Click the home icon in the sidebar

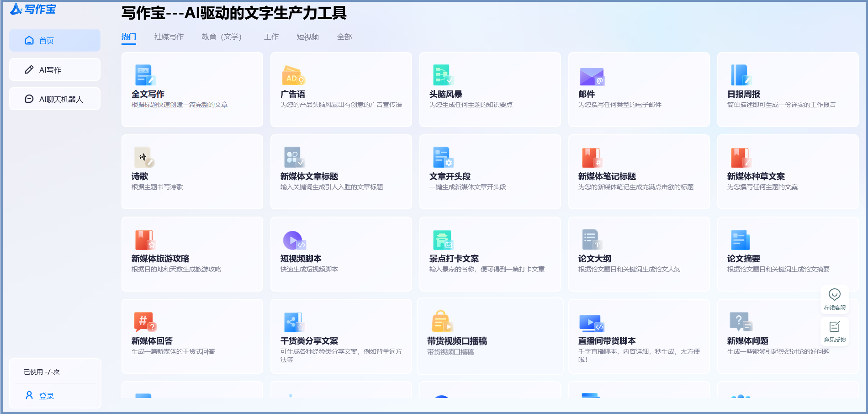29,40
